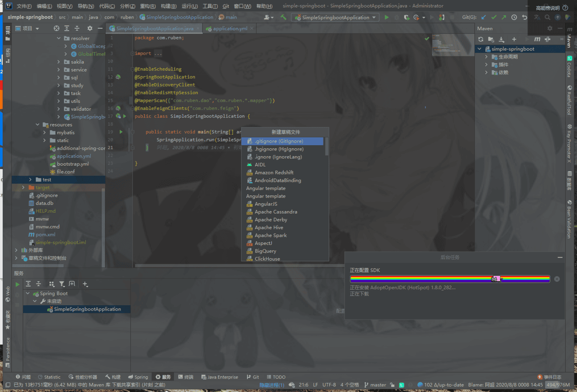Toggle the 终结 (Terminal) tool window button
This screenshot has width=577, height=392.
[x=185, y=377]
